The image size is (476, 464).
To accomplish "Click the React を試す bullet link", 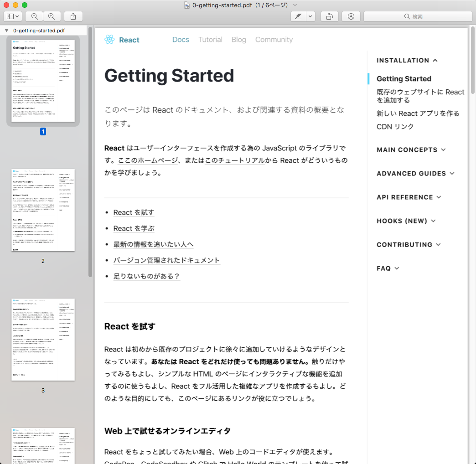I will (134, 212).
